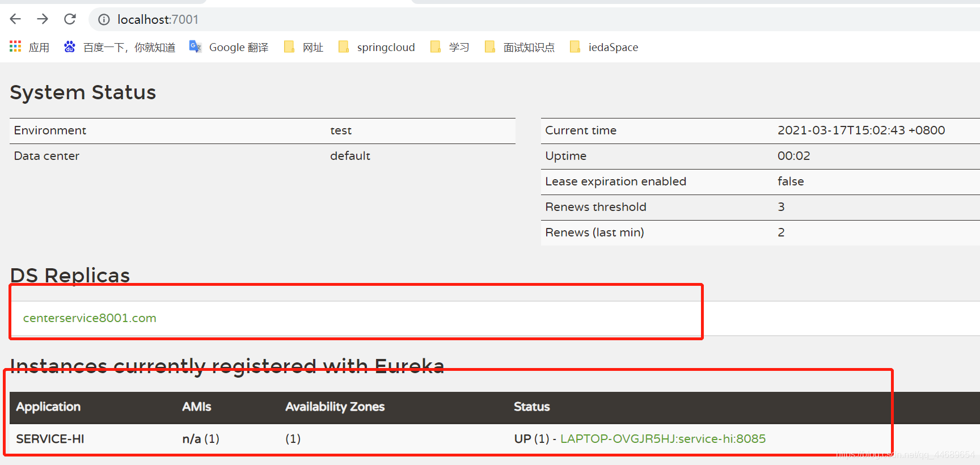Select the Data center value default
The width and height of the screenshot is (980, 465).
(x=350, y=156)
